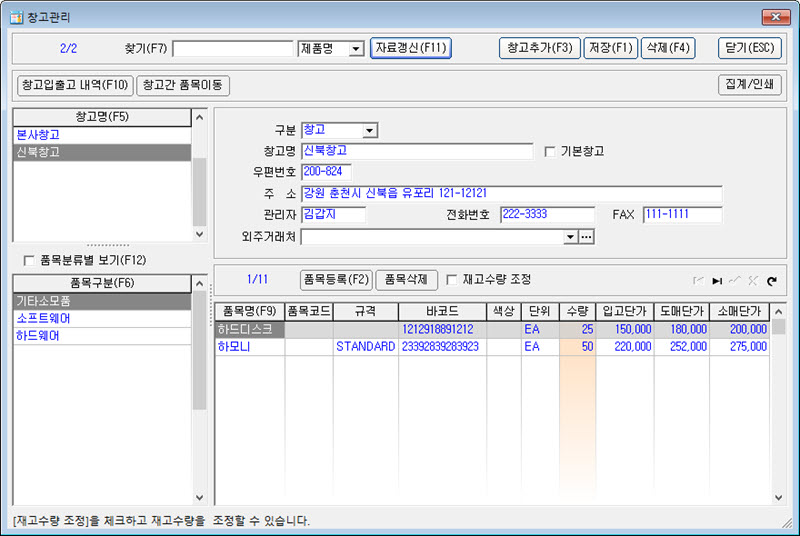Image resolution: width=800 pixels, height=536 pixels.
Task: Click the 집계/인쇄 button
Action: pyautogui.click(x=749, y=85)
